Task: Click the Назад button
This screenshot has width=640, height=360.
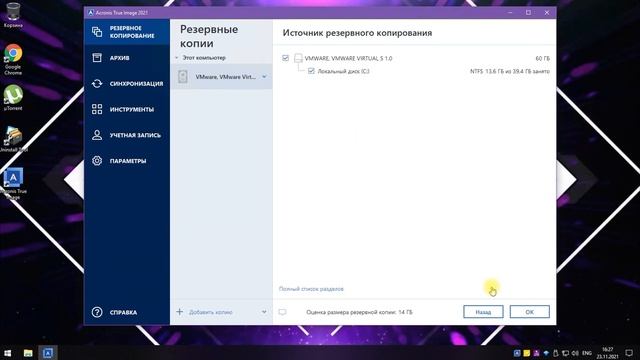Action: [483, 312]
